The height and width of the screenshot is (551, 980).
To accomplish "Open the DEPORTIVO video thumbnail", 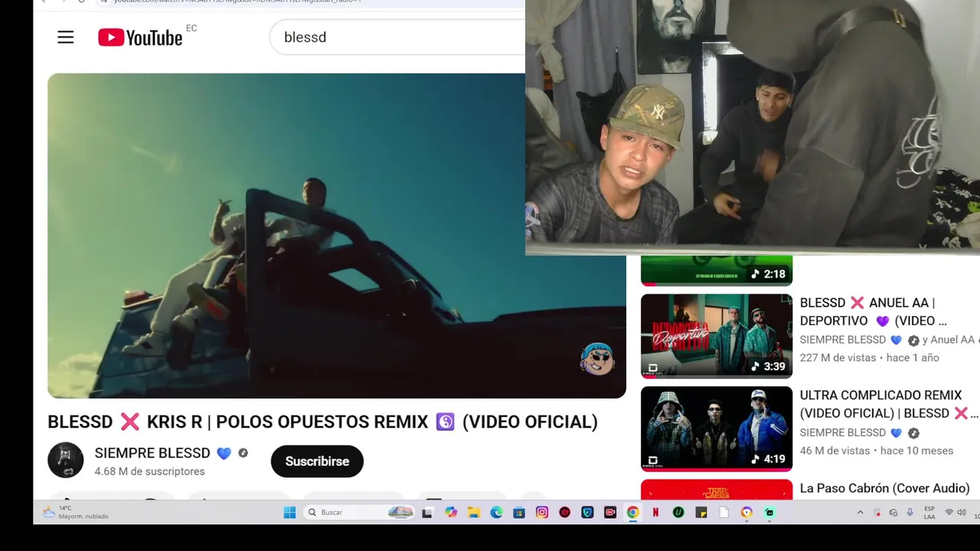I will (x=717, y=336).
